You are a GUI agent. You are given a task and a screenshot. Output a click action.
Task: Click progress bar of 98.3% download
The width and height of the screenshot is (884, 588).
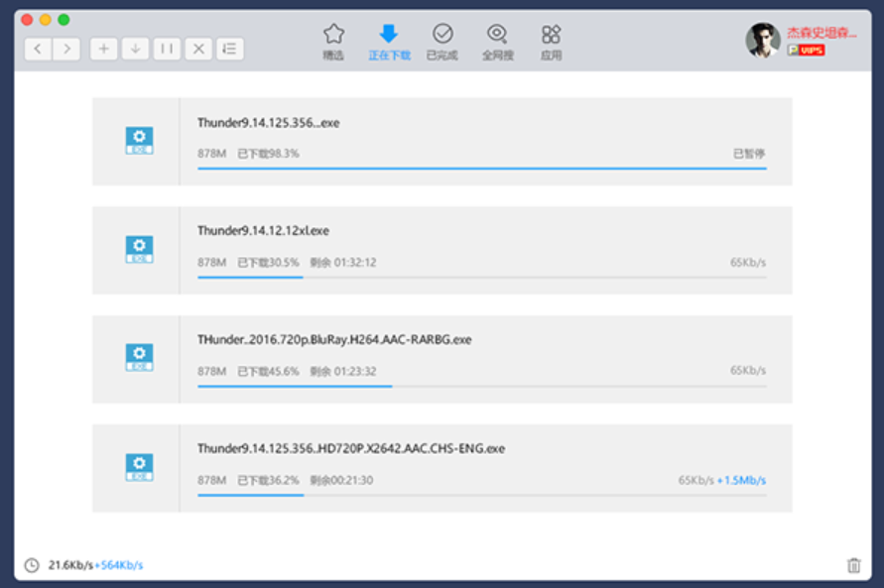482,168
